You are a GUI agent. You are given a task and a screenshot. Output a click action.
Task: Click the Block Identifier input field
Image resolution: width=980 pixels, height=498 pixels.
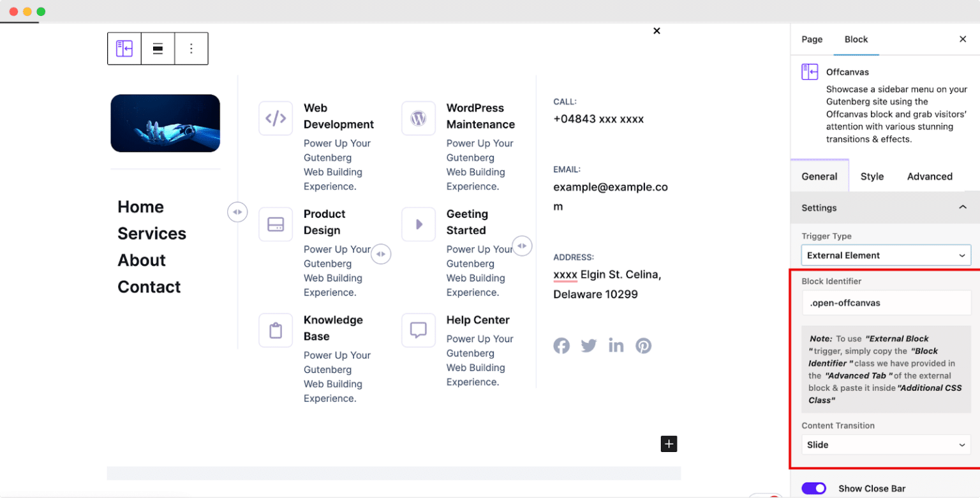pyautogui.click(x=885, y=302)
